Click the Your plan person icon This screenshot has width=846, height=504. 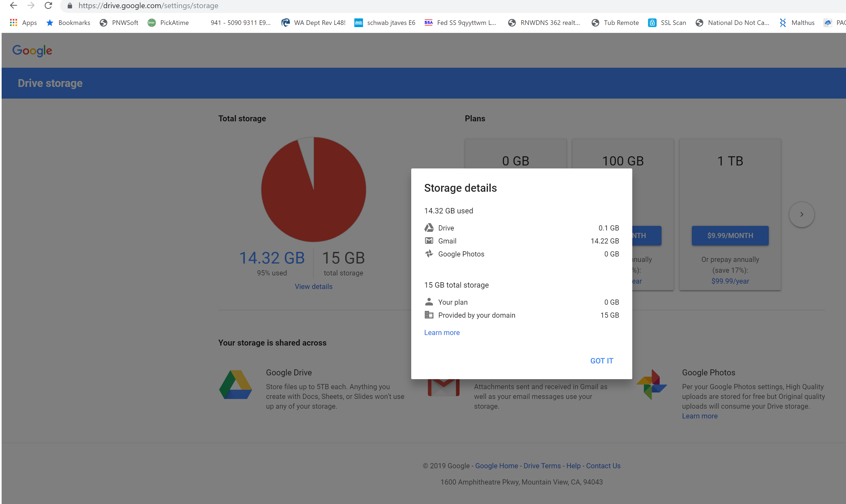coord(429,302)
